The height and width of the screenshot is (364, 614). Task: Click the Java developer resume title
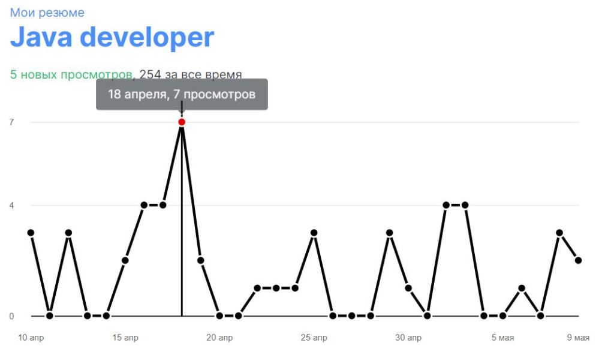click(x=112, y=37)
